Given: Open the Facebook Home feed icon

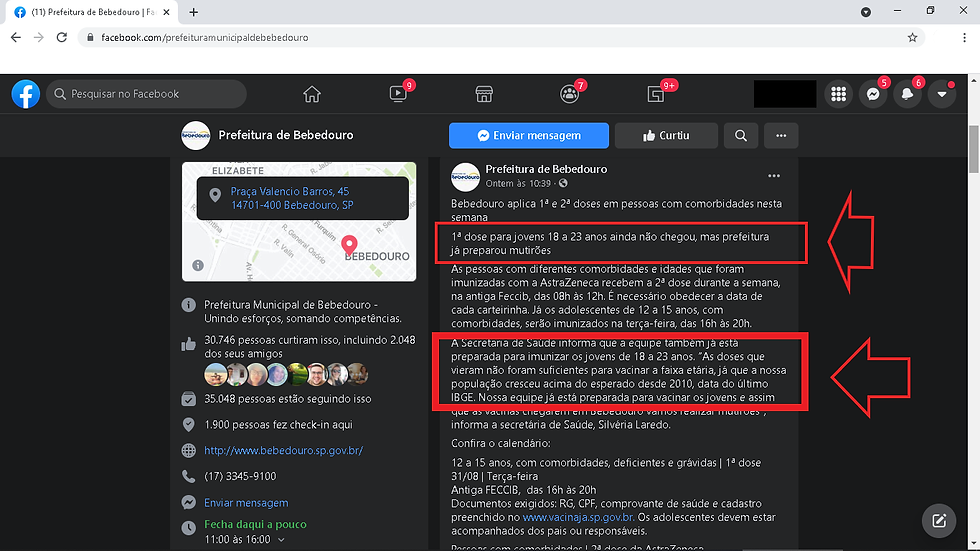Looking at the screenshot, I should [x=312, y=94].
